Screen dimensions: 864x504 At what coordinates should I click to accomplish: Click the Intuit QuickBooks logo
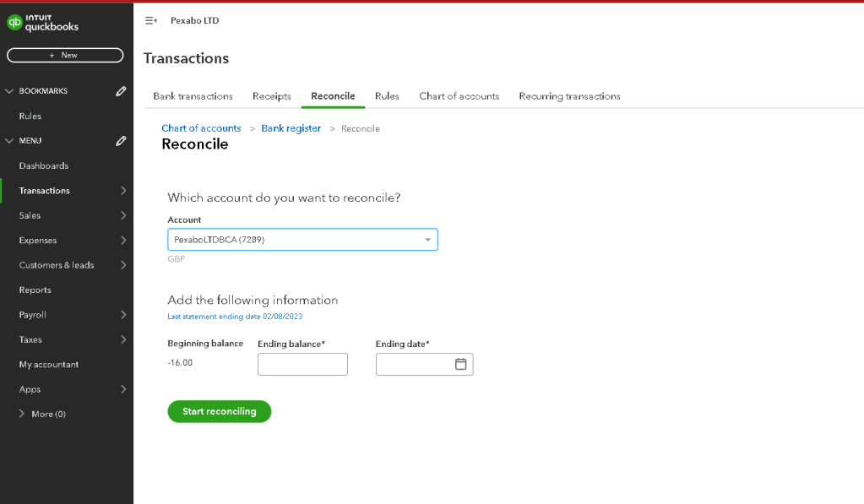click(x=42, y=23)
